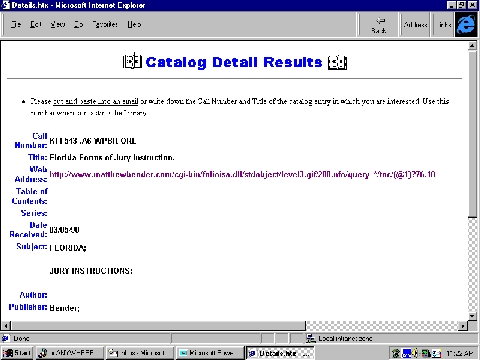Click the local intranet zone status icon

coord(311,338)
